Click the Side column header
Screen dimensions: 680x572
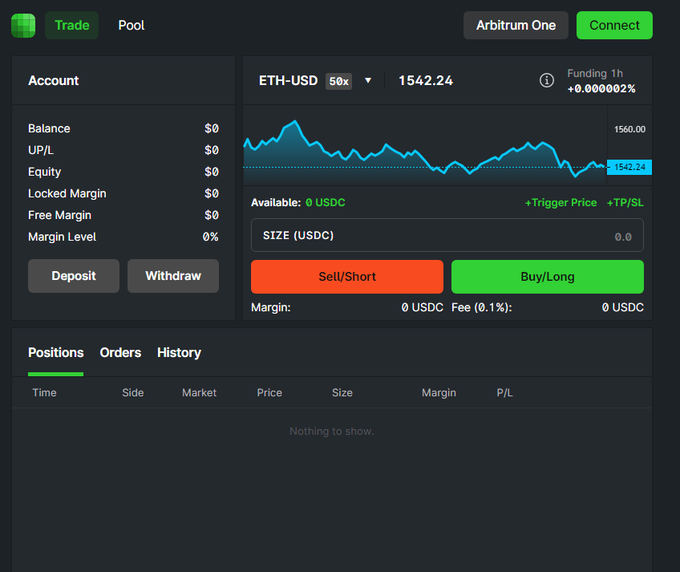(x=133, y=393)
